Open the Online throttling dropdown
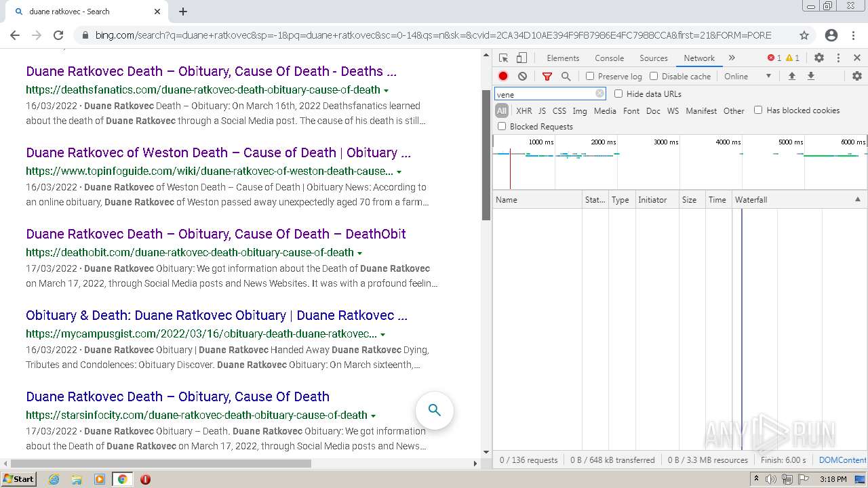 pyautogui.click(x=747, y=77)
